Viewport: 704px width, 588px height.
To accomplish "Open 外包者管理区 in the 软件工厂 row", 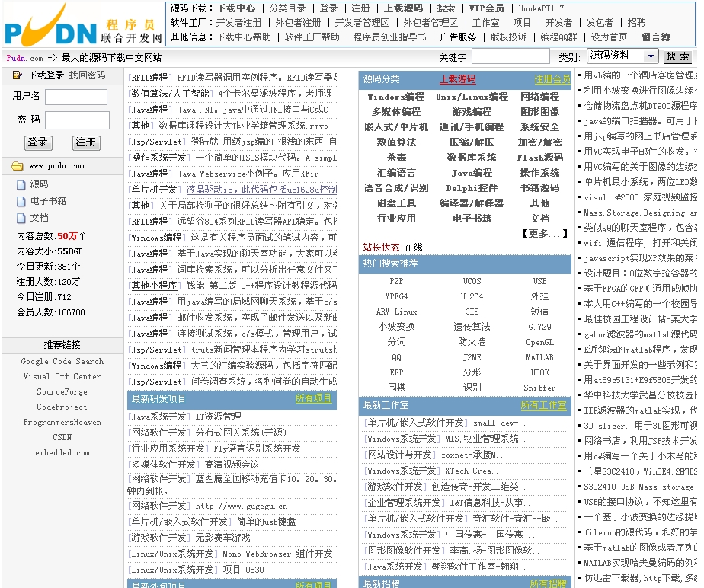I will [x=430, y=23].
